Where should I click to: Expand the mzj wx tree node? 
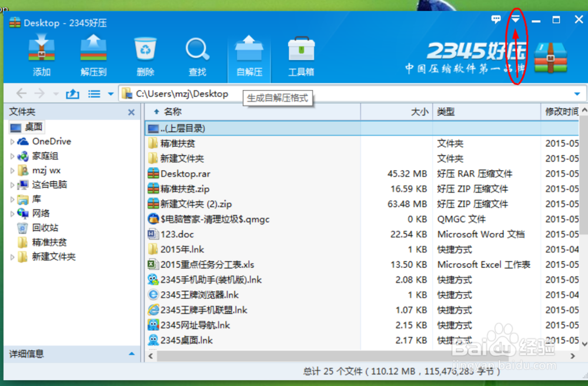(x=12, y=171)
